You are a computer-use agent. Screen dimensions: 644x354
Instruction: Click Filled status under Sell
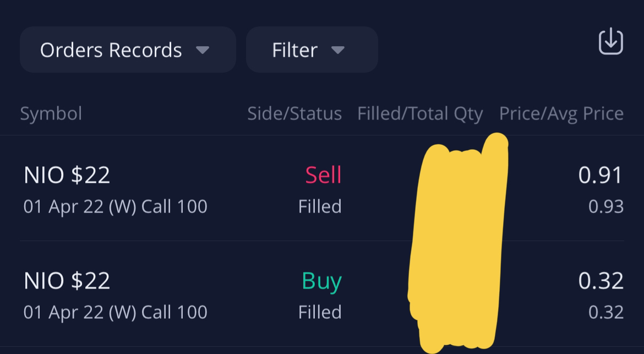tap(320, 206)
